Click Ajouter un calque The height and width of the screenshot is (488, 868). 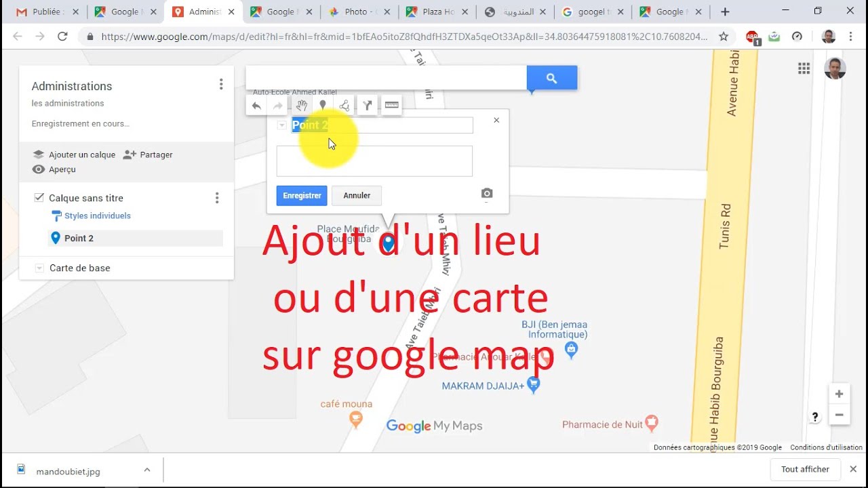(x=75, y=155)
